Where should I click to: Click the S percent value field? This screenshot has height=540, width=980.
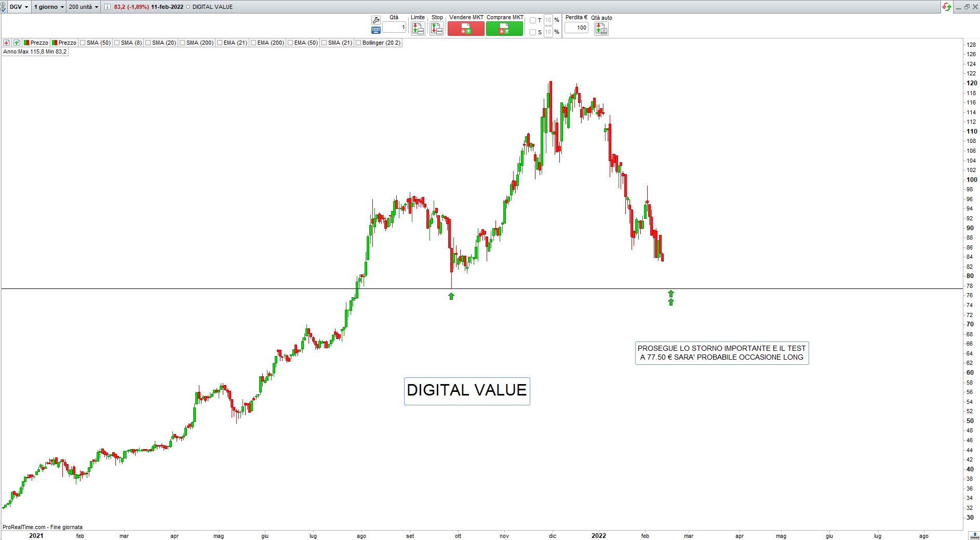click(548, 32)
